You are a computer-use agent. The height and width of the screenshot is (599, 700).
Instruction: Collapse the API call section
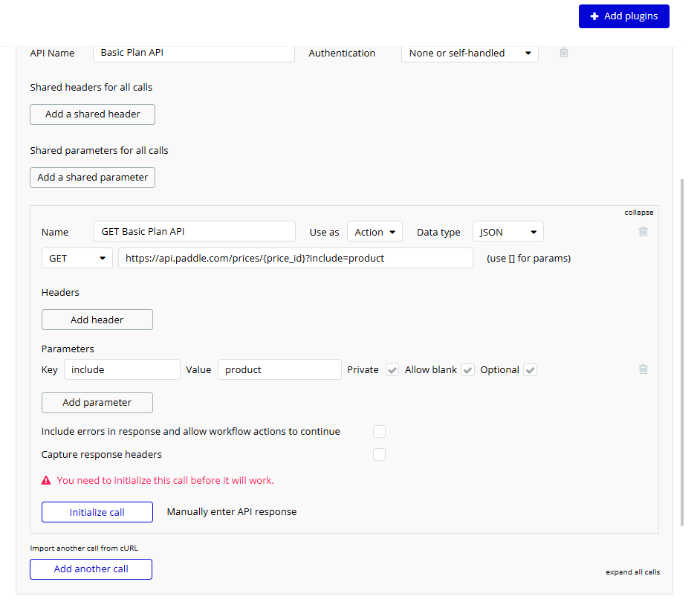[x=638, y=212]
